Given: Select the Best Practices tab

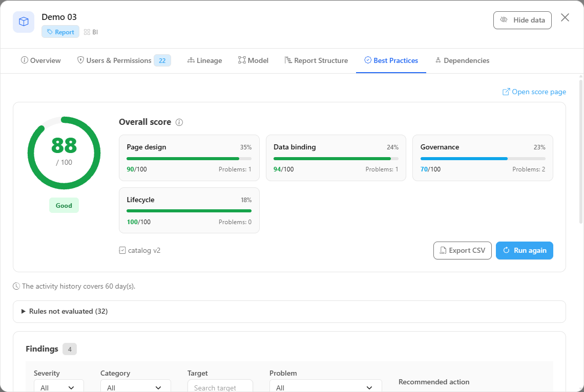Looking at the screenshot, I should click(x=391, y=60).
